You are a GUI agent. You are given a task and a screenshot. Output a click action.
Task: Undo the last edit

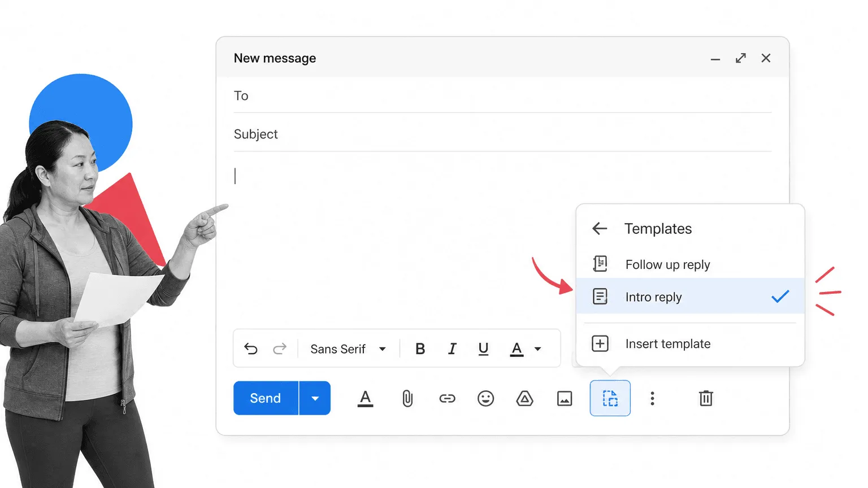tap(251, 349)
